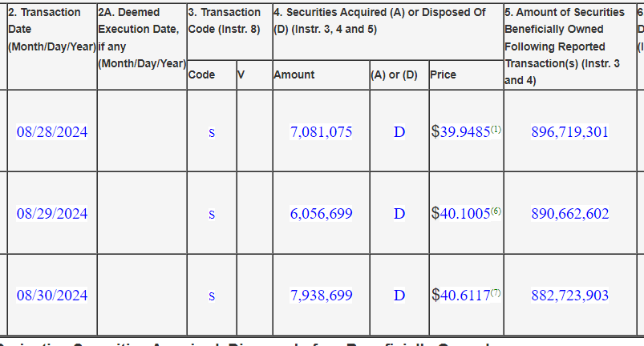Select the $40.1005 price value
The height and width of the screenshot is (346, 644).
click(460, 214)
